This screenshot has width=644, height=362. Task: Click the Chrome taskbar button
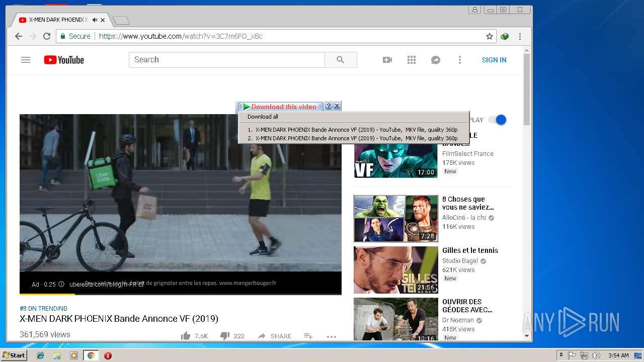(91, 355)
